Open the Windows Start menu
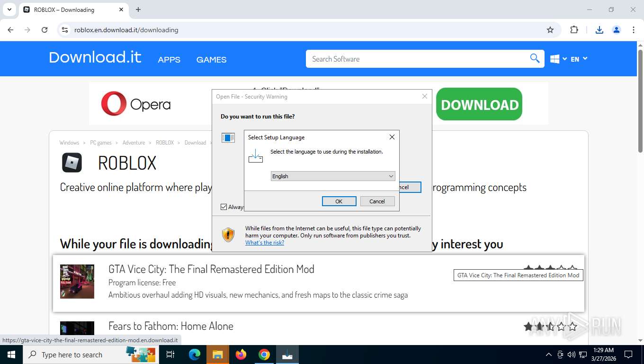Viewport: 644px width, 364px height. click(x=11, y=355)
